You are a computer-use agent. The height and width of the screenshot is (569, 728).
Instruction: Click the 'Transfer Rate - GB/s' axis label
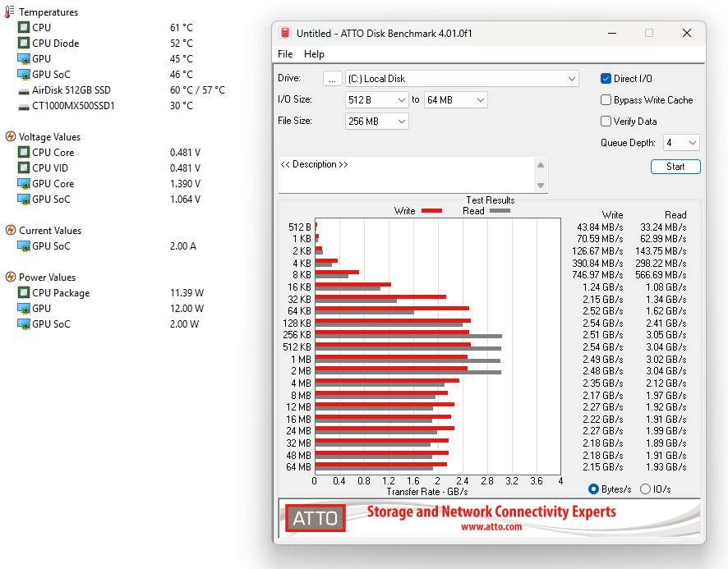pyautogui.click(x=427, y=492)
